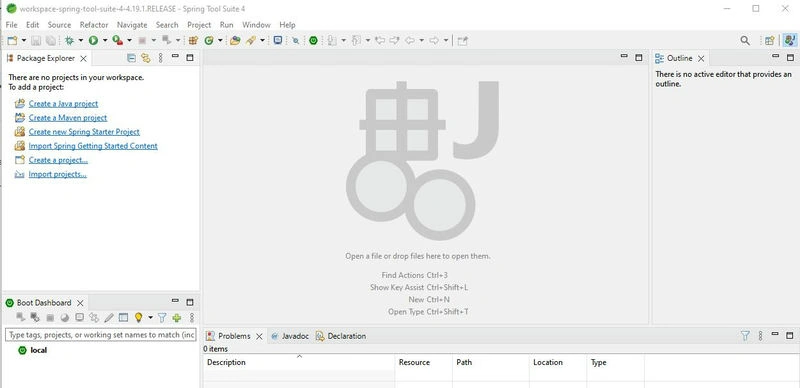Click the Terminate stop icon in the toolbar

(x=142, y=40)
